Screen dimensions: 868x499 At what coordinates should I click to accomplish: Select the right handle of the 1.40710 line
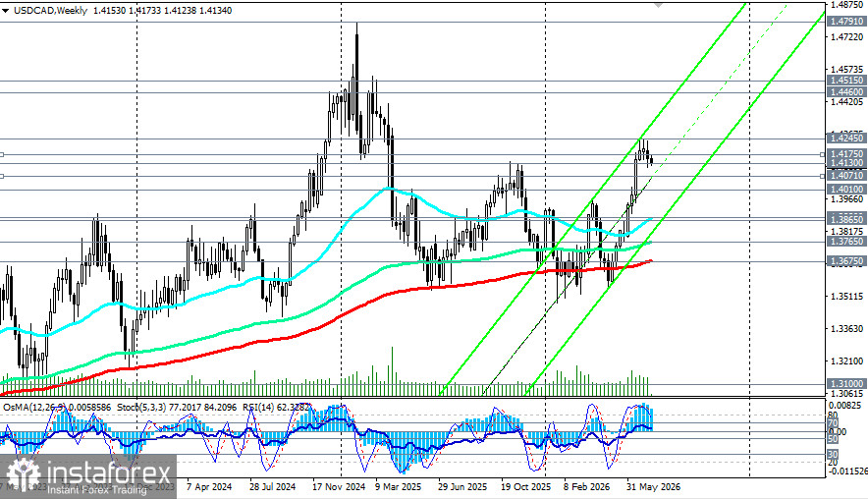(x=822, y=176)
